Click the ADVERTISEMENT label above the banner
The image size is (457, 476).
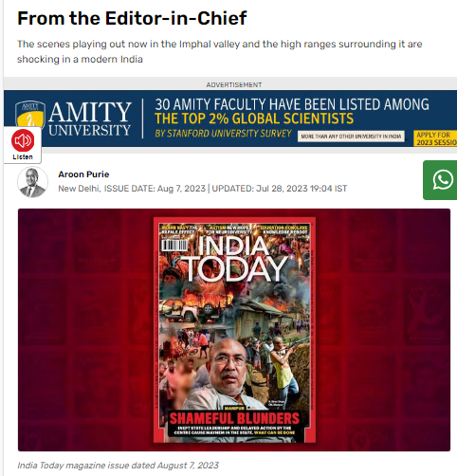(x=234, y=84)
